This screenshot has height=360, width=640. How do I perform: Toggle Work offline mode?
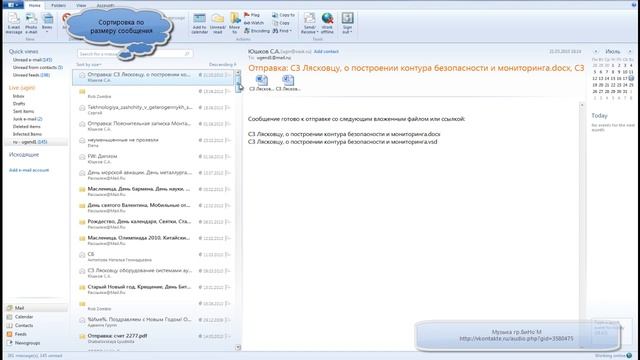327,23
